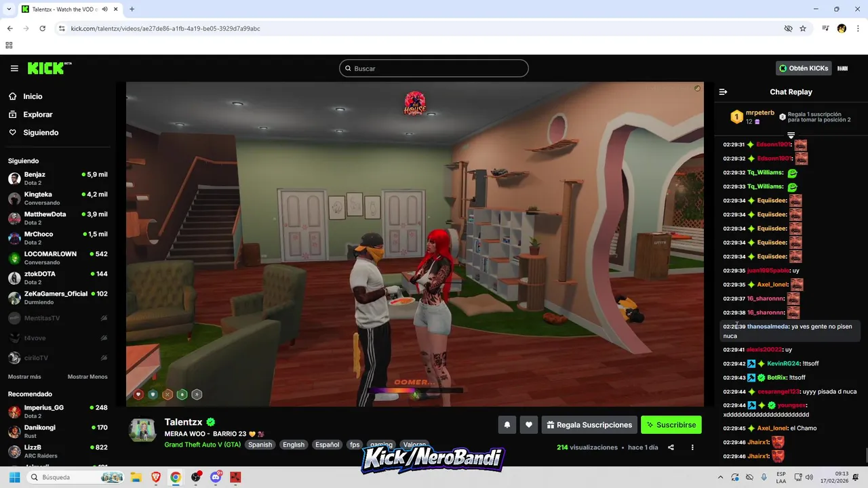Viewport: 868px width, 488px height.
Task: Click the share video icon
Action: [671, 447]
